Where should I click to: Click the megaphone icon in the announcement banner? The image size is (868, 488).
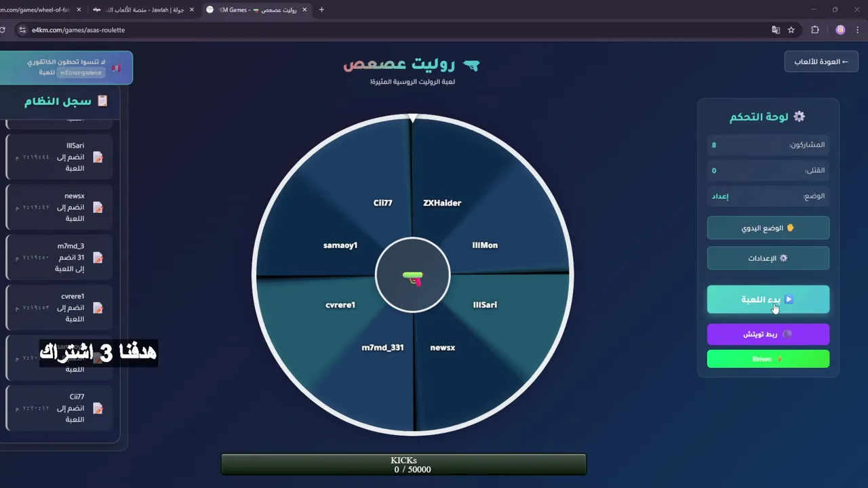(117, 67)
